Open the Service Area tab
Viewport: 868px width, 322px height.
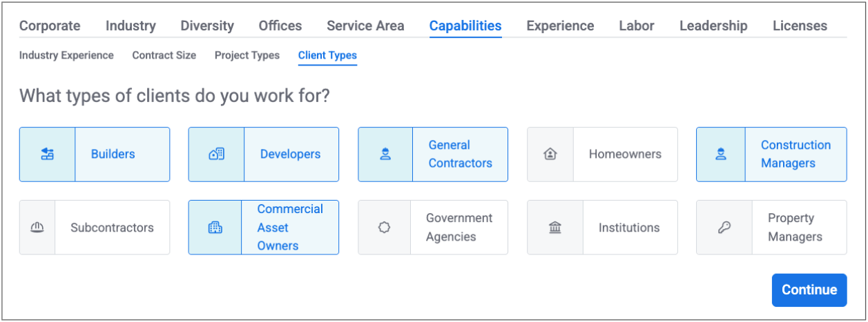click(365, 26)
